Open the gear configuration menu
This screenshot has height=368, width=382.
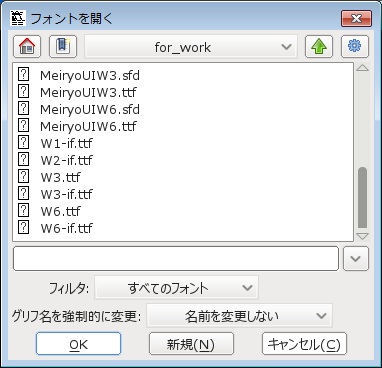tap(355, 47)
